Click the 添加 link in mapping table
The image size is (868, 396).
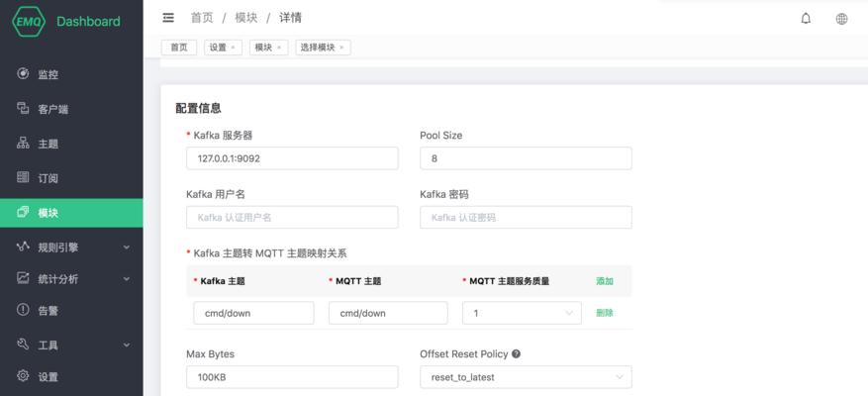coord(605,281)
